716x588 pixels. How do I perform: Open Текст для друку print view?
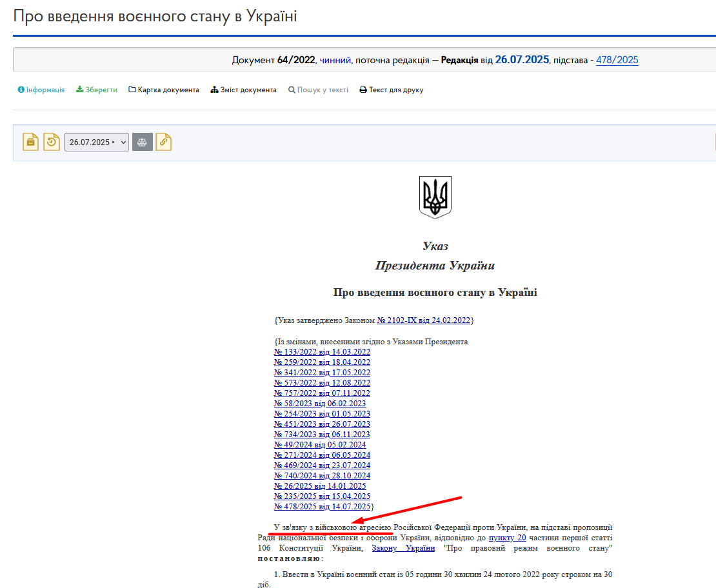(392, 90)
